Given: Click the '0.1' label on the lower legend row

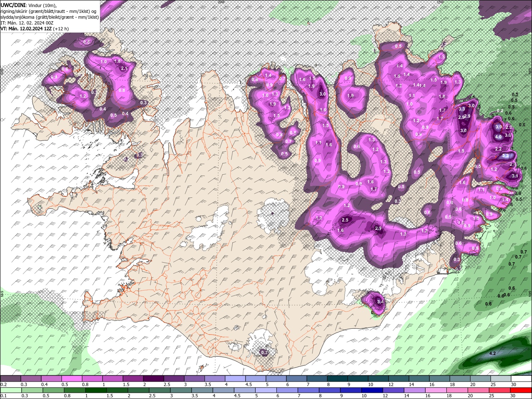Looking at the screenshot, I should 3,396.
